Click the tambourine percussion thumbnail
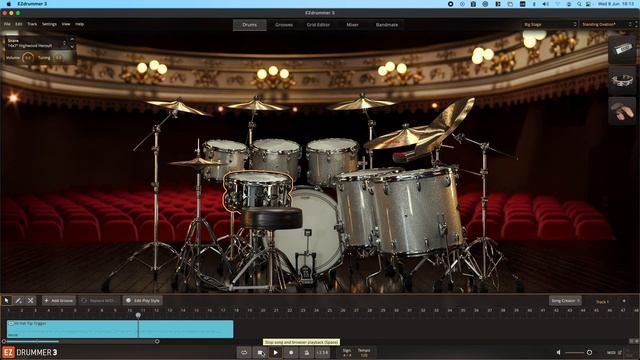This screenshot has height=360, width=640. click(x=622, y=80)
